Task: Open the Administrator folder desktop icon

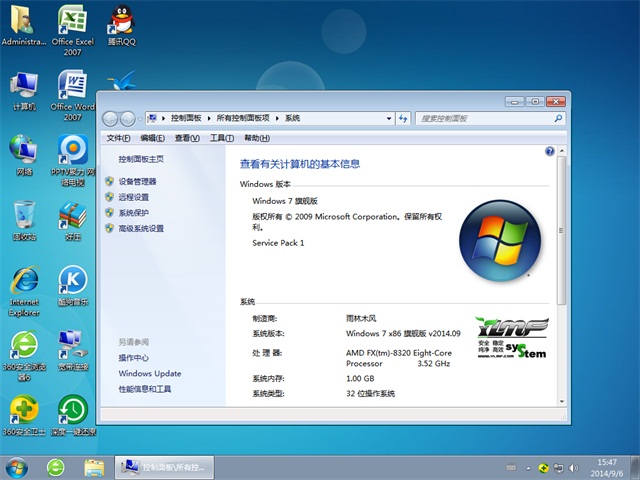Action: 23,25
